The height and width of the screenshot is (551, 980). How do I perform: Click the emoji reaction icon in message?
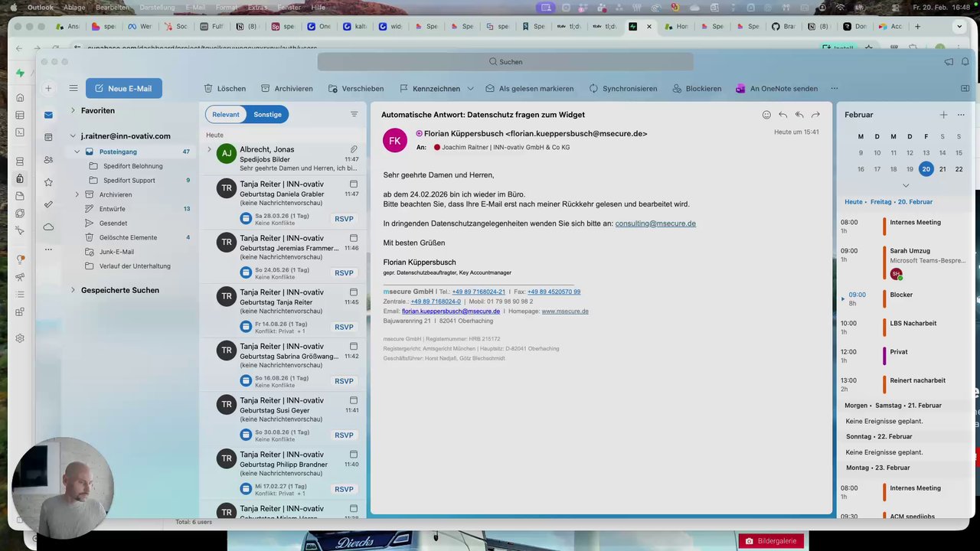click(766, 115)
